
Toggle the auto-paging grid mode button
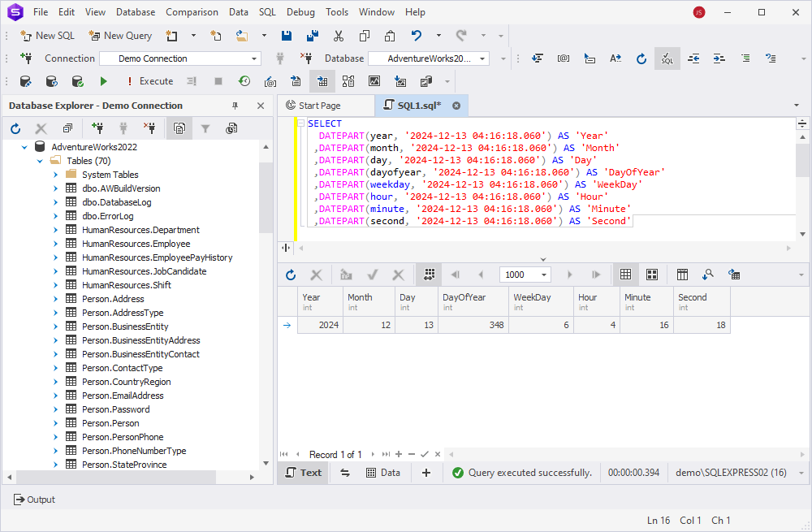pyautogui.click(x=429, y=275)
